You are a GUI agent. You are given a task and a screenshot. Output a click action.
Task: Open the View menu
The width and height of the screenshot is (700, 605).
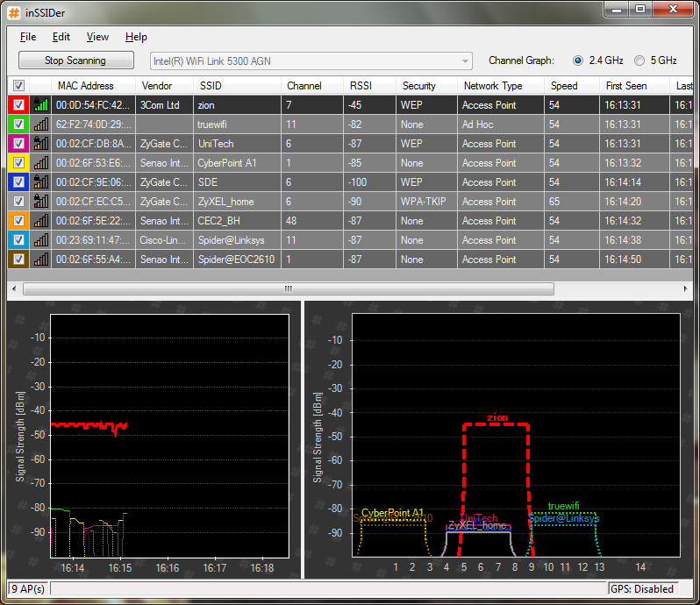pos(97,37)
